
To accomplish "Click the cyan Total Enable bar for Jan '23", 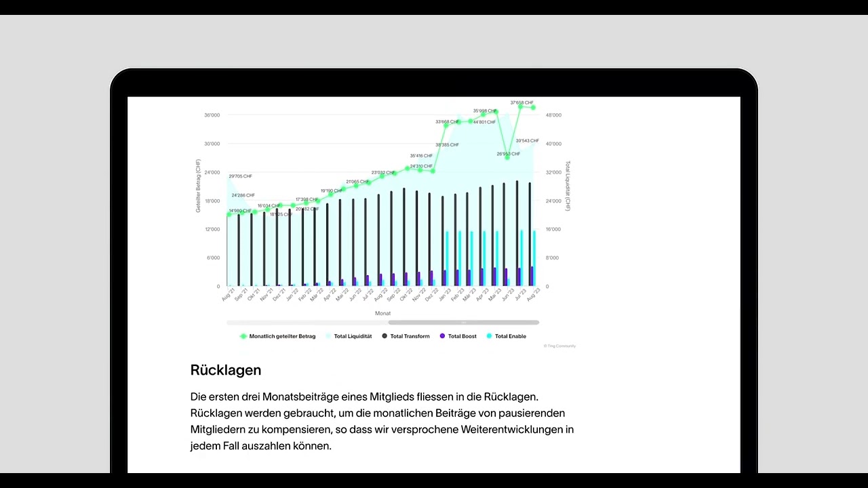I will [447, 258].
